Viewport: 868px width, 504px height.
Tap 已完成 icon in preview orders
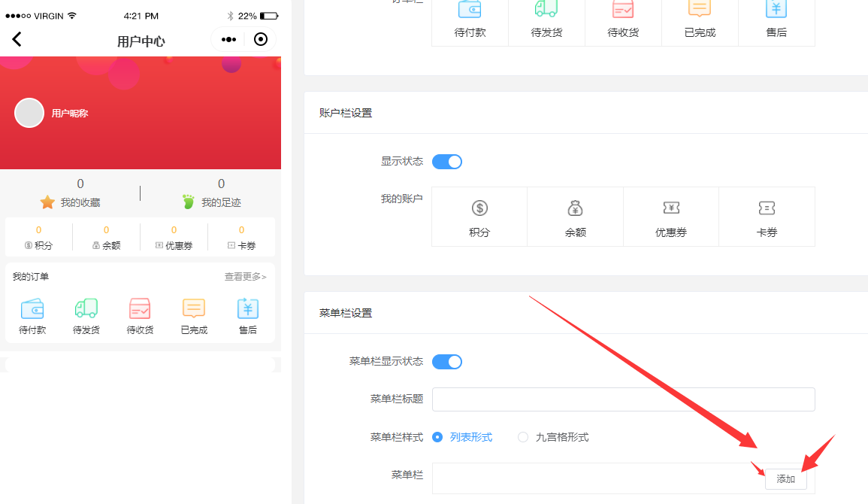tap(194, 308)
